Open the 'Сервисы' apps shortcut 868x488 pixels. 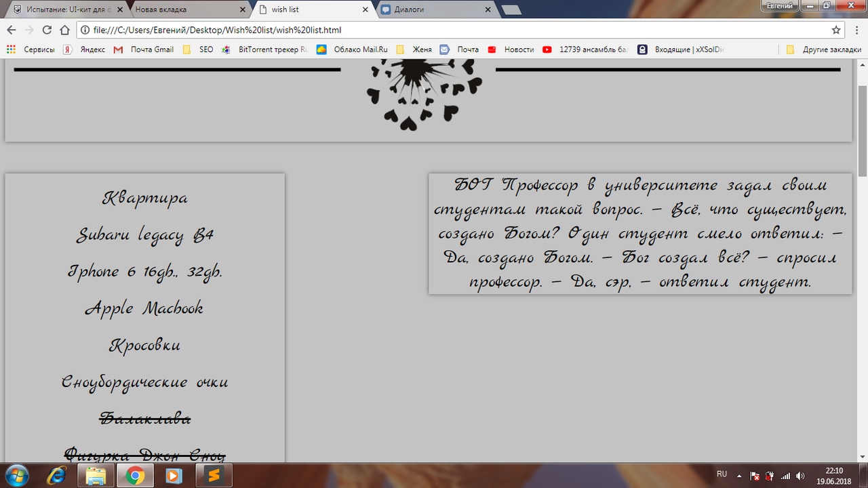tap(31, 49)
